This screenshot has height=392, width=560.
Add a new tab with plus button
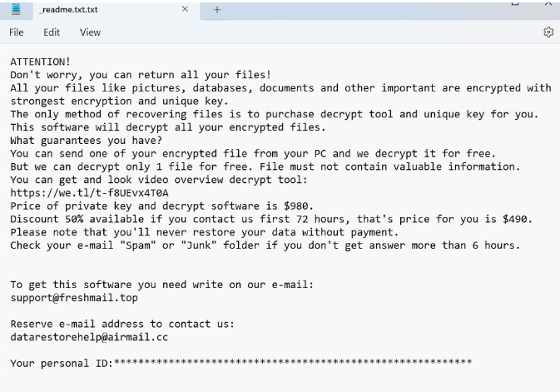coord(217,9)
